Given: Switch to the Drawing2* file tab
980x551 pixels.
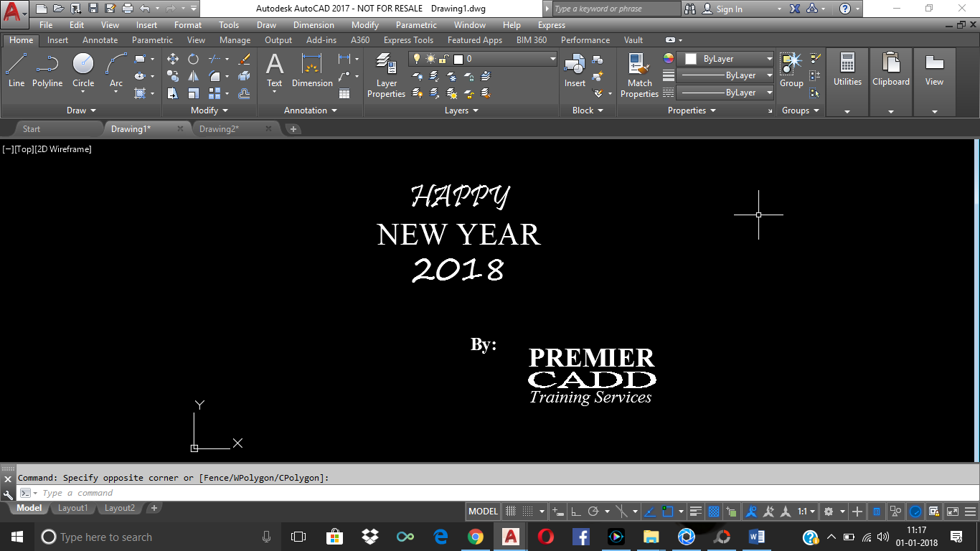Looking at the screenshot, I should click(x=219, y=129).
